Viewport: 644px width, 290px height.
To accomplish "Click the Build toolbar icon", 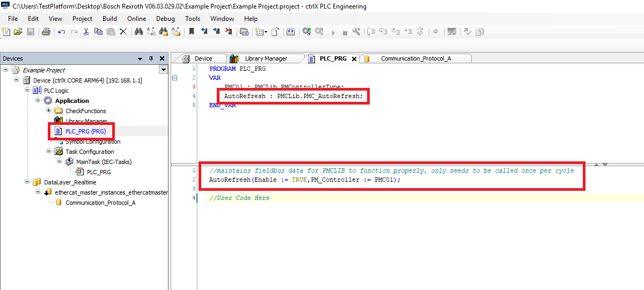I will tap(290, 32).
